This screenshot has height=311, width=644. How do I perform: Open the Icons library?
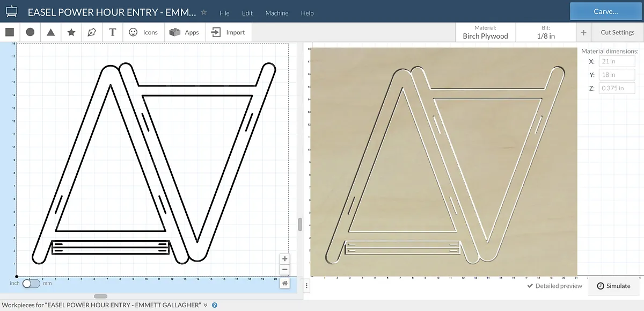(143, 32)
